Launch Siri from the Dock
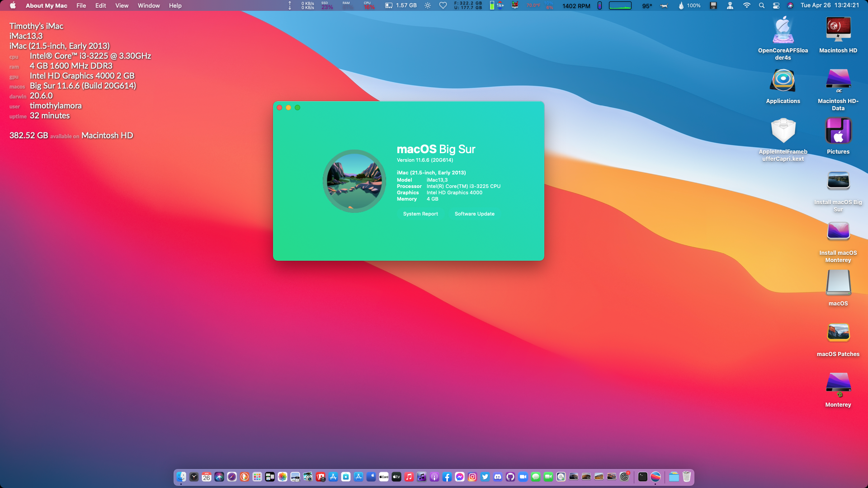 click(219, 477)
